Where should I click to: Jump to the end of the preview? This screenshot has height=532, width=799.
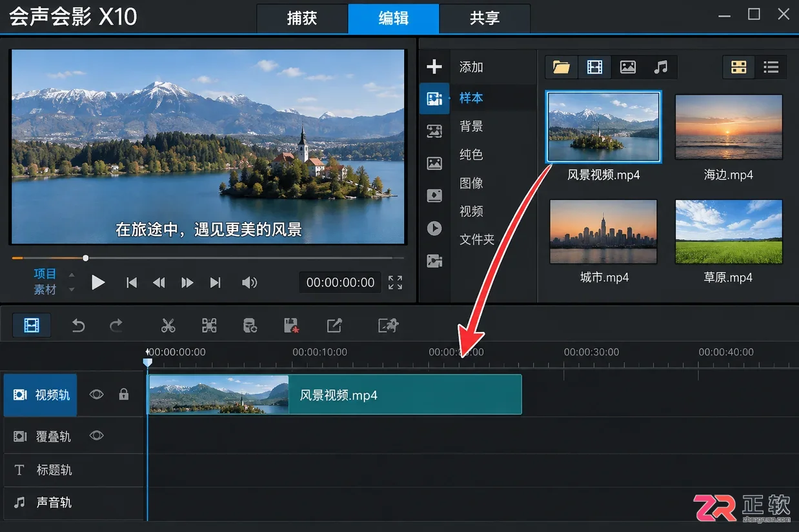[216, 282]
